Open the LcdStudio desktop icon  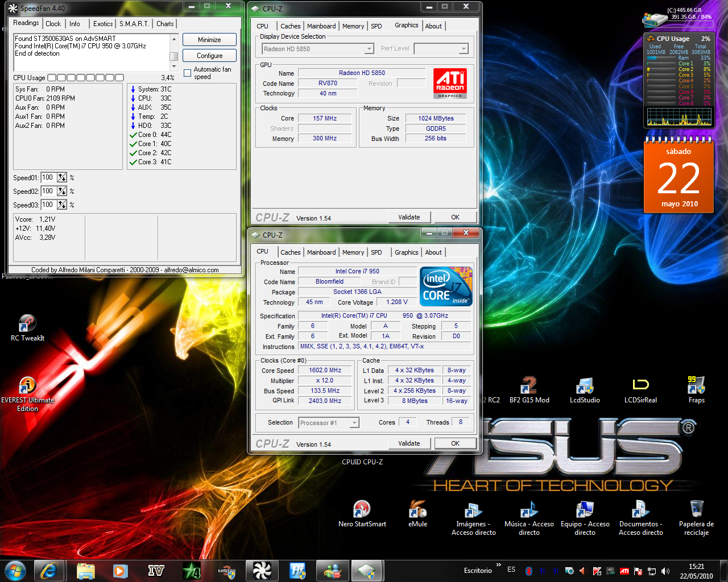pos(585,386)
